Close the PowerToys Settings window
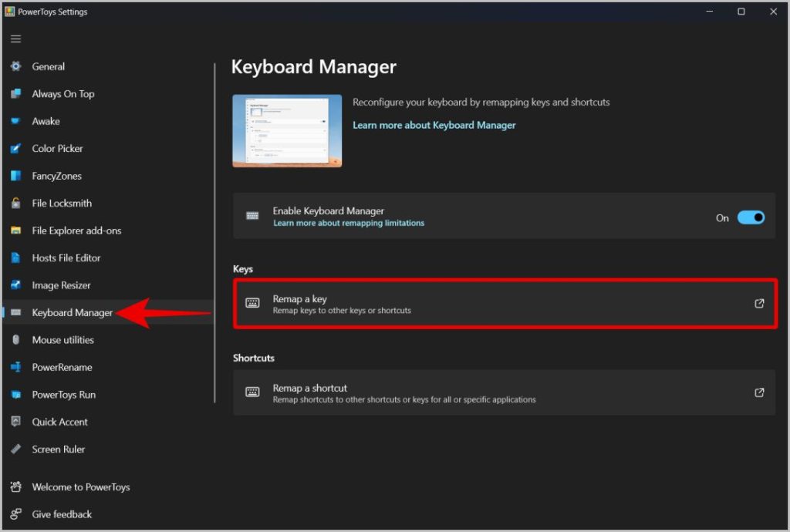Image resolution: width=790 pixels, height=532 pixels. pyautogui.click(x=773, y=11)
